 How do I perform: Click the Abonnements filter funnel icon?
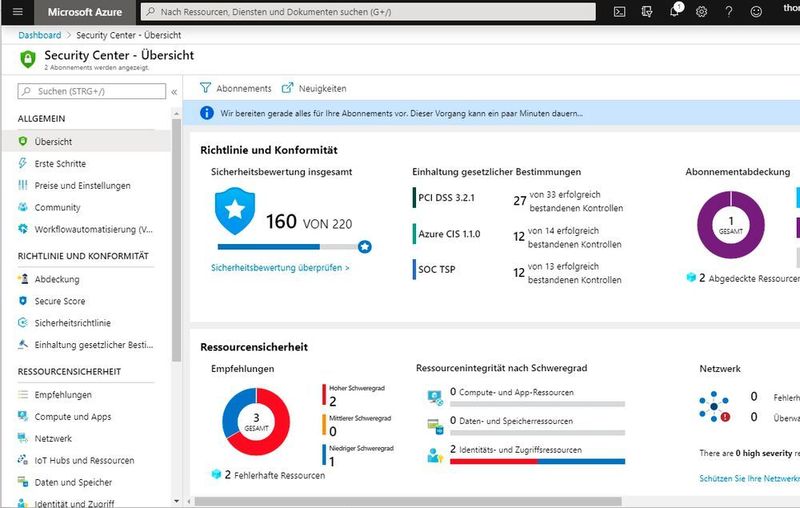(205, 88)
